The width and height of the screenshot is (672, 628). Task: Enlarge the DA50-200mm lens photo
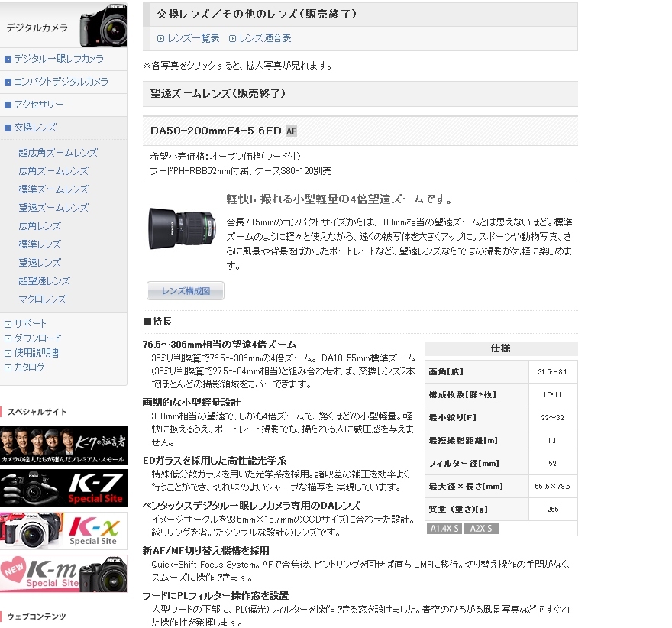click(x=182, y=228)
